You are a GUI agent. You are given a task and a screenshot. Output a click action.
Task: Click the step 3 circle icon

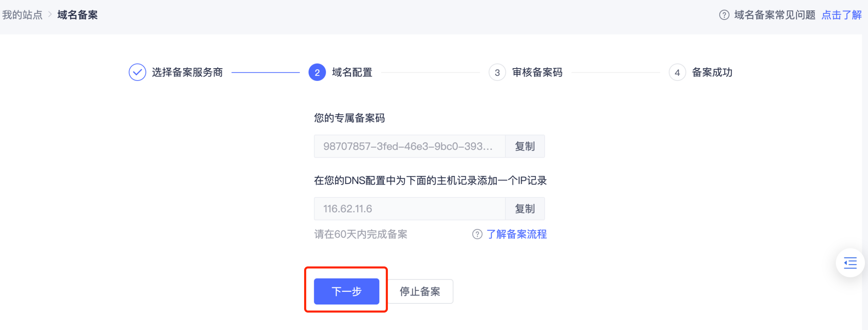[x=497, y=72]
